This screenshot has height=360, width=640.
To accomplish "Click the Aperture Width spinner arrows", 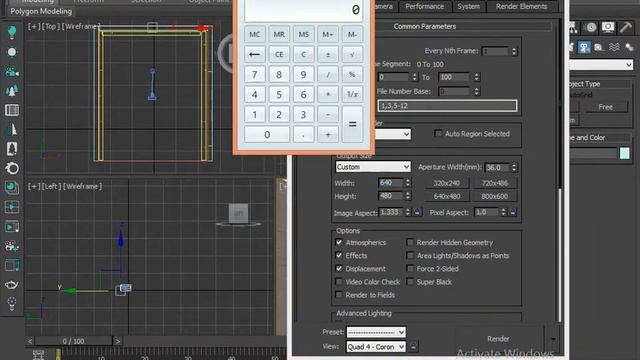I will [x=514, y=167].
